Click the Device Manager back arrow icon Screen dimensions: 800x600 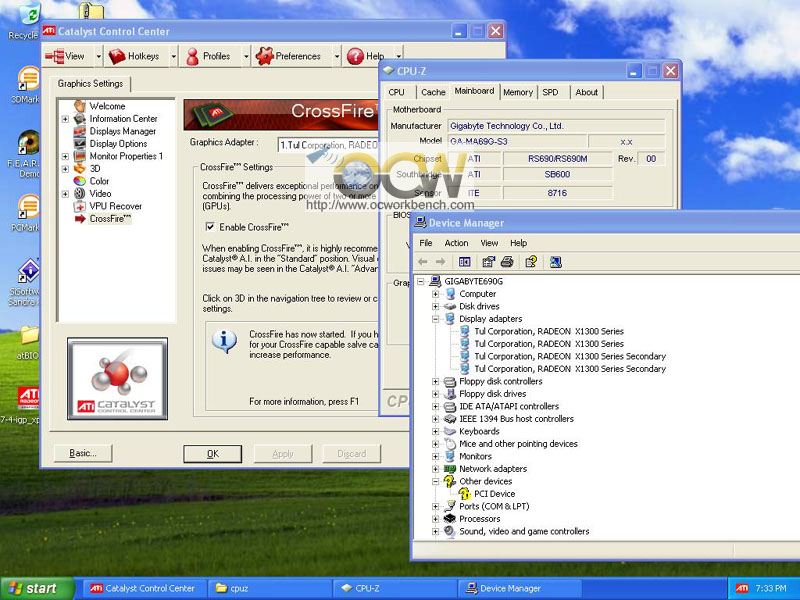click(422, 262)
